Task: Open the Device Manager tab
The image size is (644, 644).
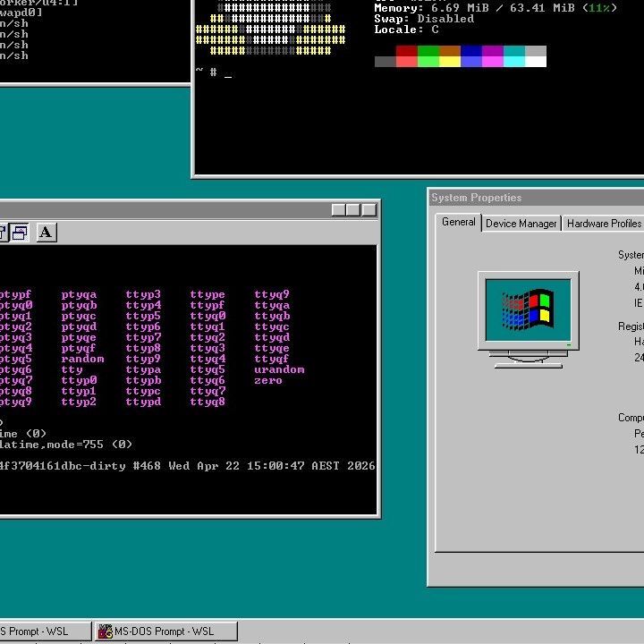Action: pyautogui.click(x=521, y=224)
